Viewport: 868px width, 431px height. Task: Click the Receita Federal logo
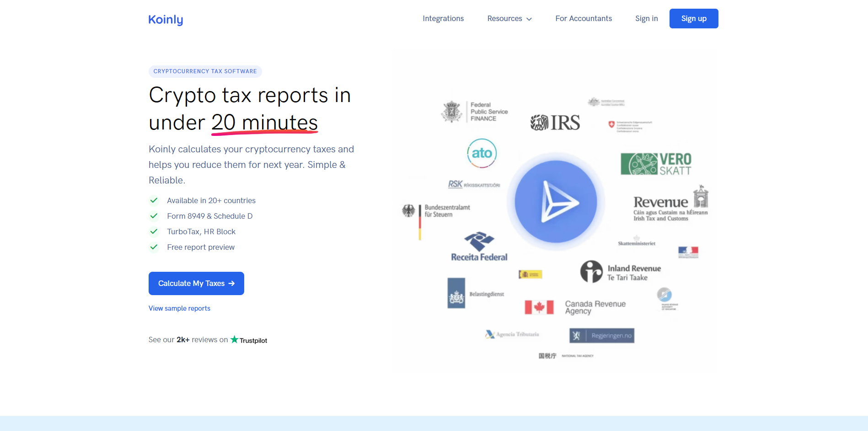pyautogui.click(x=479, y=247)
